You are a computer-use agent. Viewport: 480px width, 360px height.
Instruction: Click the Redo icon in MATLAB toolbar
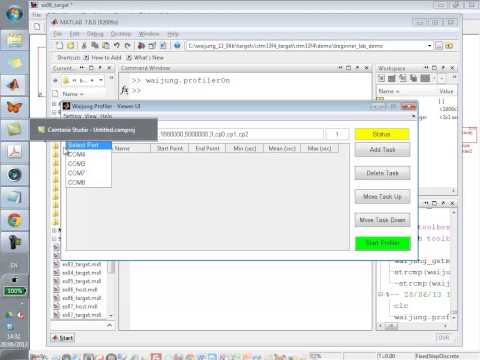point(128,45)
